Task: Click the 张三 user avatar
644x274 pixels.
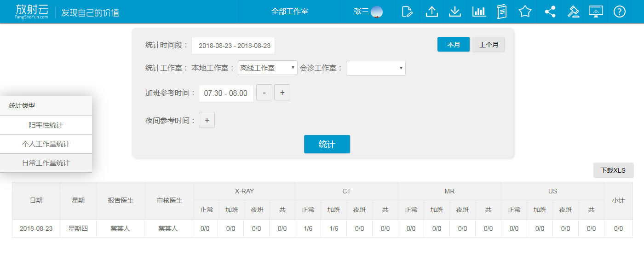Action: click(377, 12)
